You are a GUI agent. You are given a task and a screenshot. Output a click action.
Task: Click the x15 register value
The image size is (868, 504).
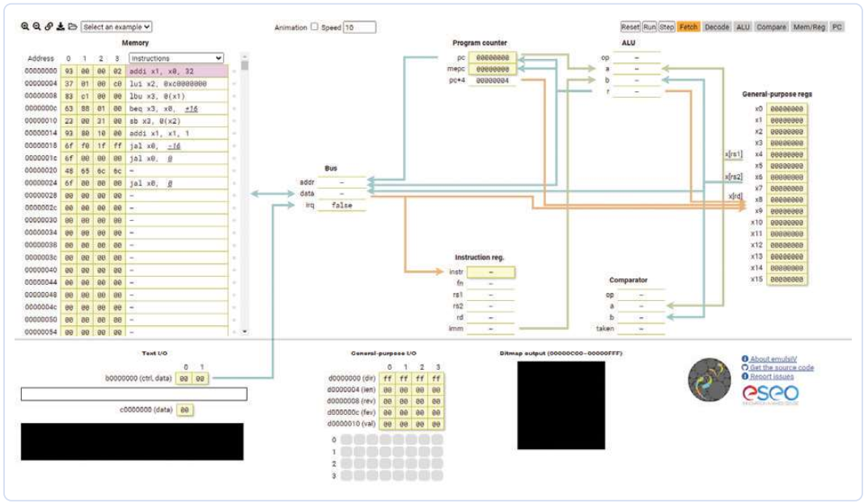click(x=786, y=280)
